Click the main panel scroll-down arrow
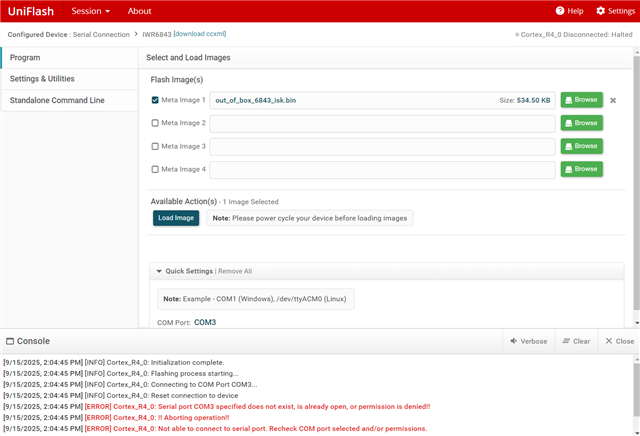This screenshot has width=640, height=436. pyautogui.click(x=637, y=323)
